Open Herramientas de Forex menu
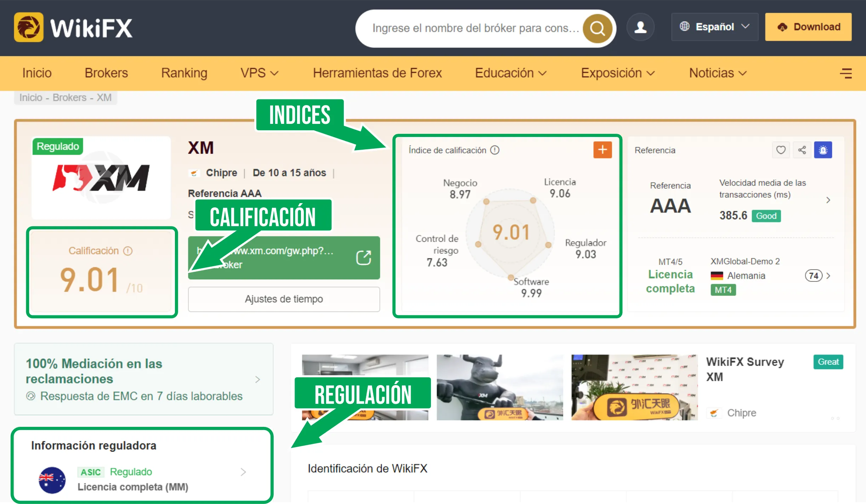This screenshot has width=866, height=504. 377,73
